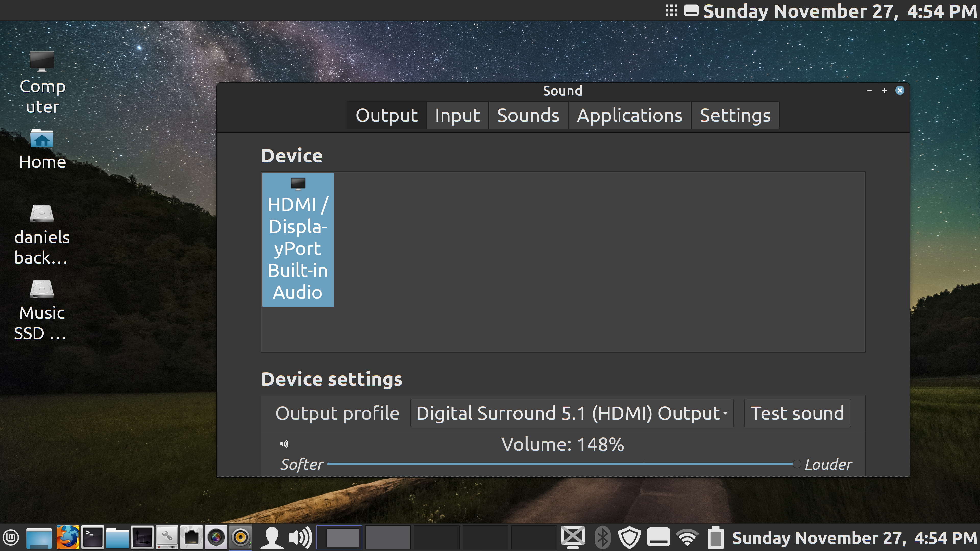Switch to the Input tab
This screenshot has height=551, width=980.
[x=457, y=115]
